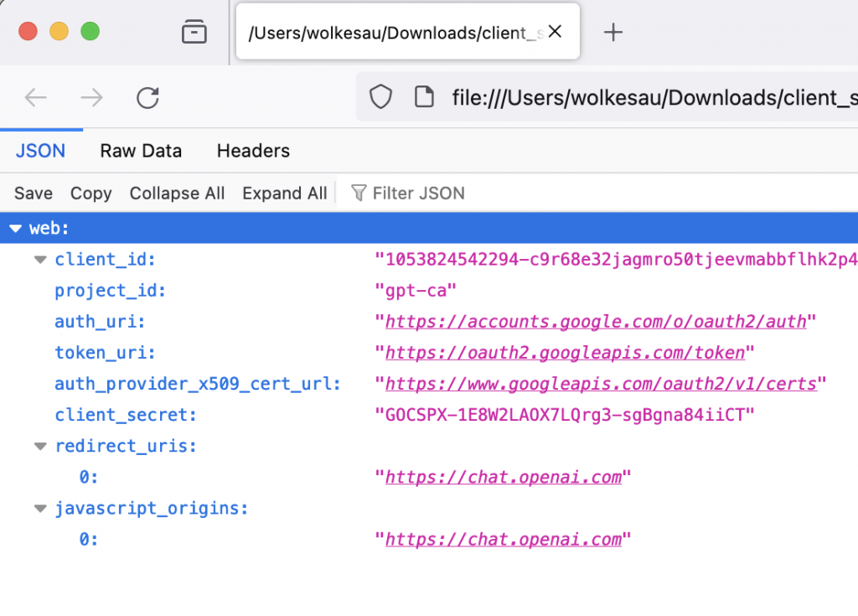The height and width of the screenshot is (616, 858).
Task: Click the GOCSPX client_secret value
Action: [565, 415]
